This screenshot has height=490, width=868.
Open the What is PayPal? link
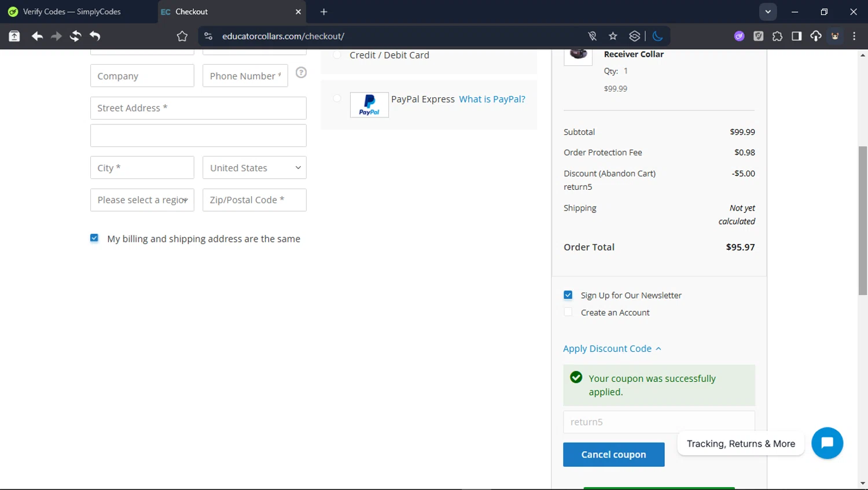[492, 99]
